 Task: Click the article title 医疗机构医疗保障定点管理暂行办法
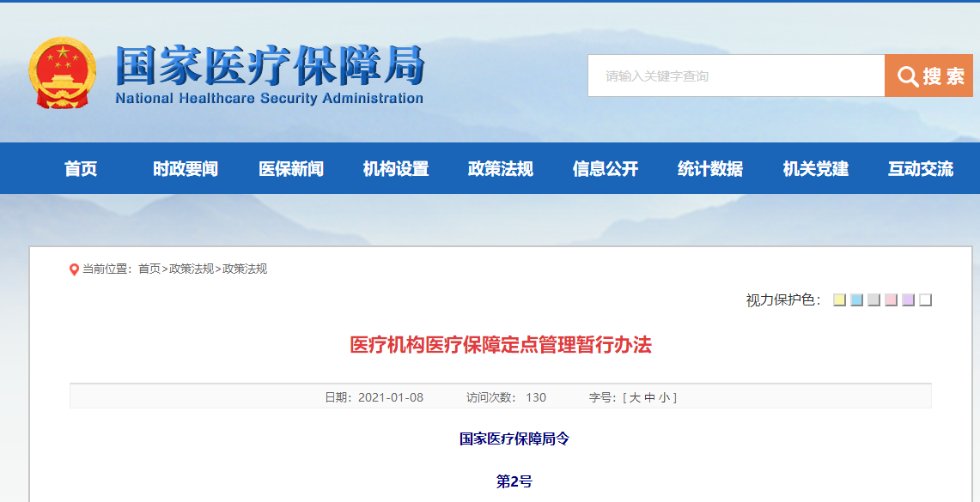pos(501,345)
